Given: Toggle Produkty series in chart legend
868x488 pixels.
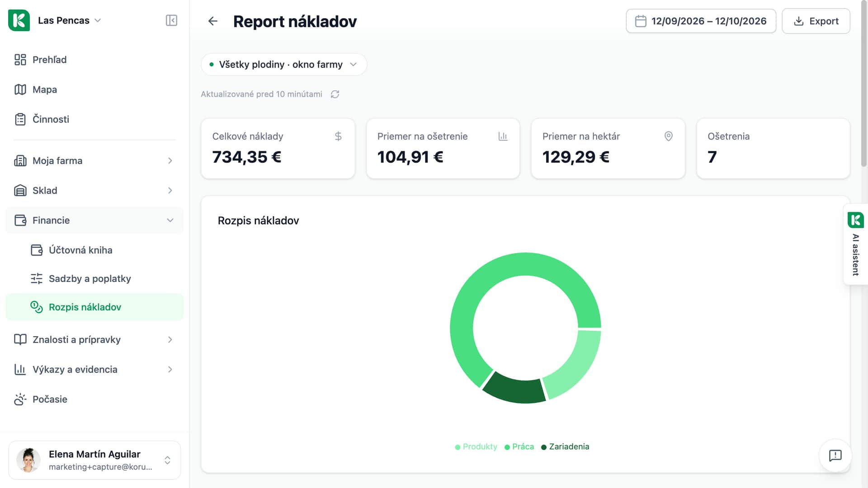Looking at the screenshot, I should [x=476, y=446].
